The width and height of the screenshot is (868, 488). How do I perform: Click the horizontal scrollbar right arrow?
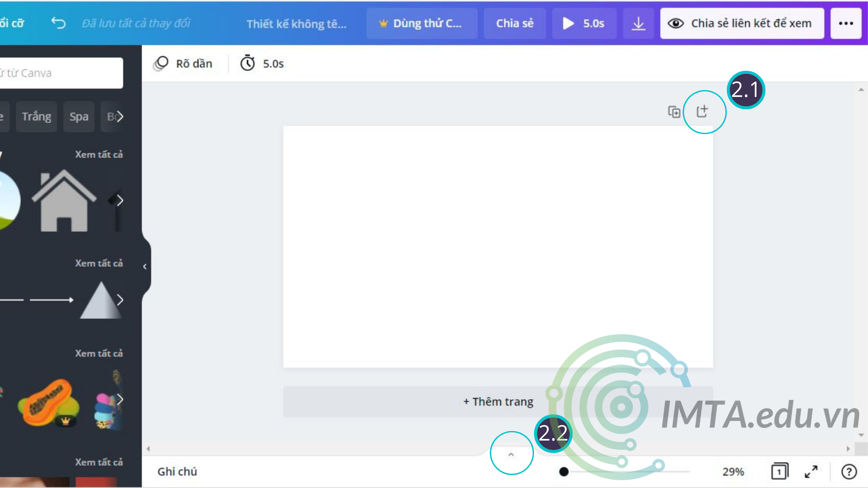[x=848, y=449]
